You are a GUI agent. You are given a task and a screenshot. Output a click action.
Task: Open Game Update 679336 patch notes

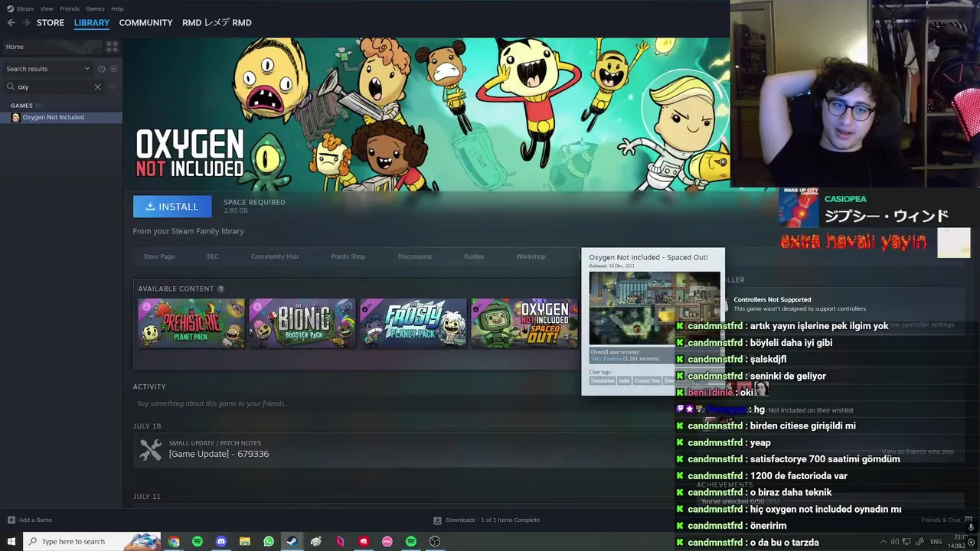pyautogui.click(x=219, y=454)
